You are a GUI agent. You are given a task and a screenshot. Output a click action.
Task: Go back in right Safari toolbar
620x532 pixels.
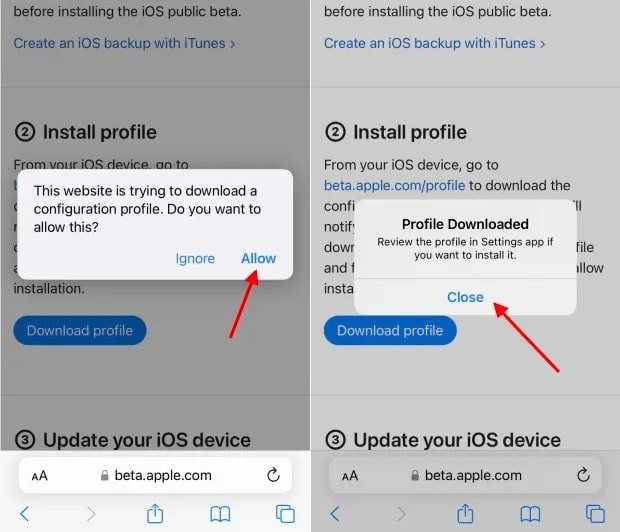(x=335, y=514)
